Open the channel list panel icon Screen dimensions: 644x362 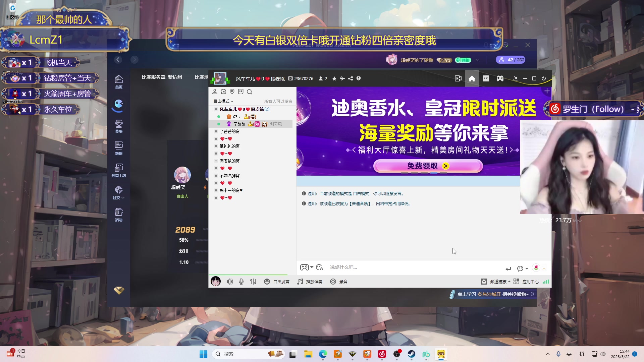coord(486,78)
